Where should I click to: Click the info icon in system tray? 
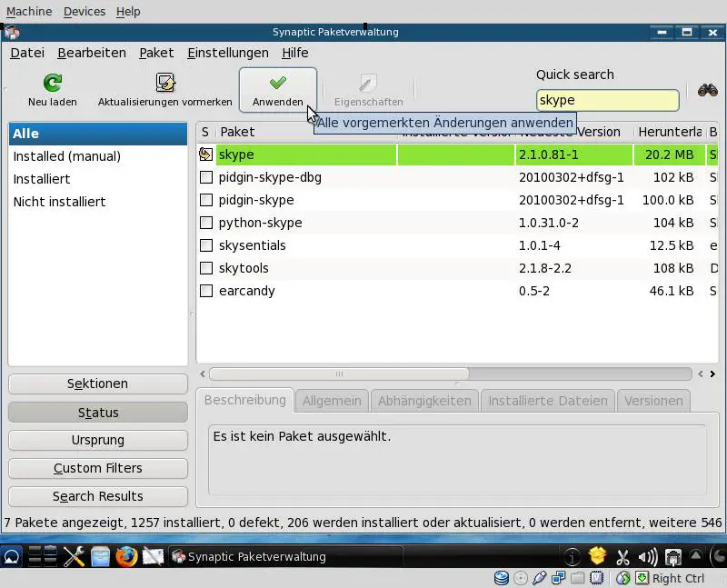tap(573, 556)
